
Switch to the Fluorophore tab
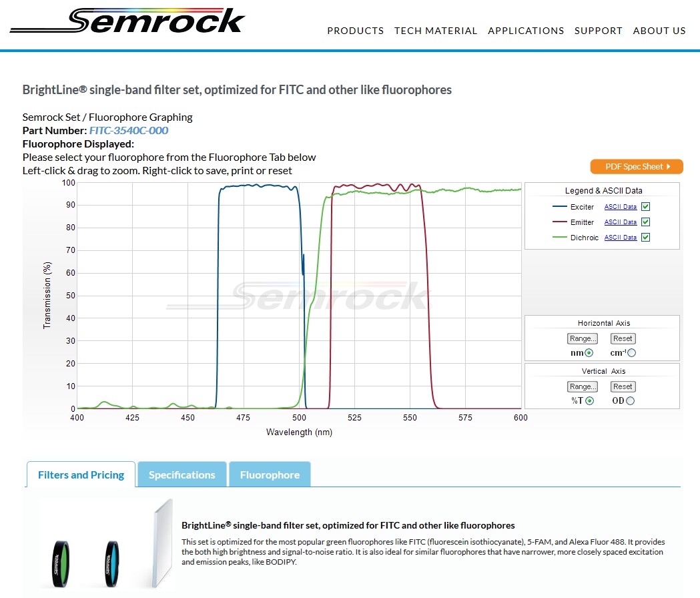[x=270, y=475]
